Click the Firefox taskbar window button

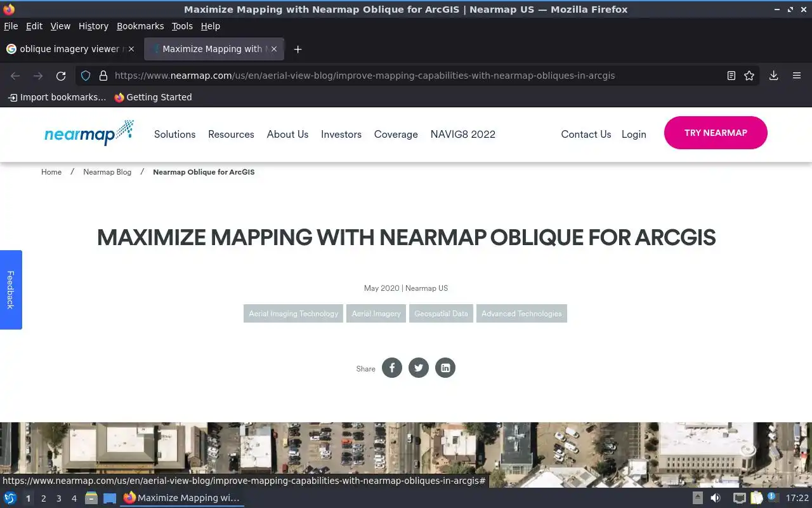183,498
